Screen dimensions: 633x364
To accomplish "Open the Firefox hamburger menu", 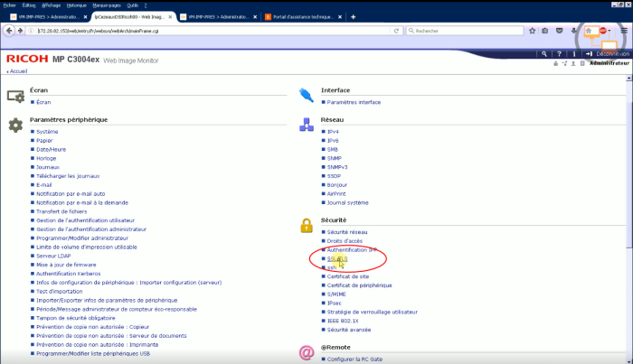I will [623, 31].
